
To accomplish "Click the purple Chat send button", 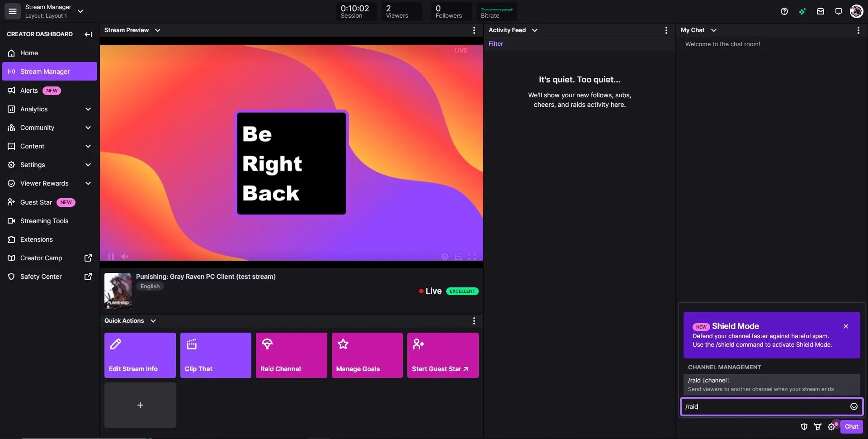I will click(852, 427).
